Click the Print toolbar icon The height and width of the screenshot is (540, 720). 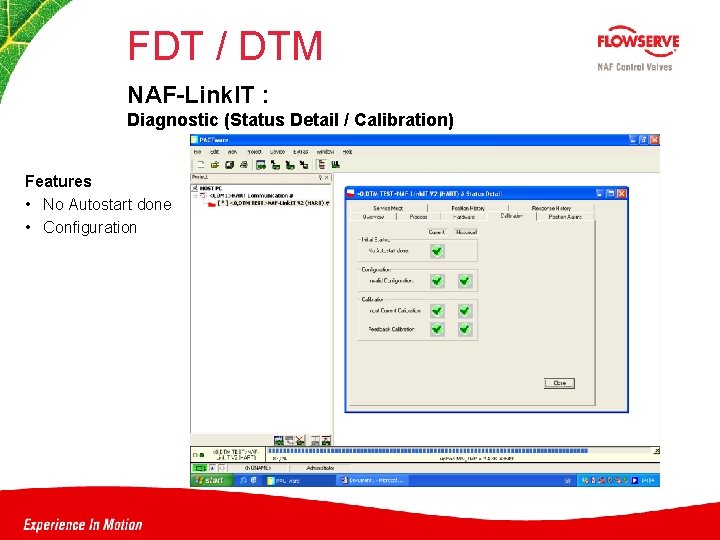click(243, 165)
